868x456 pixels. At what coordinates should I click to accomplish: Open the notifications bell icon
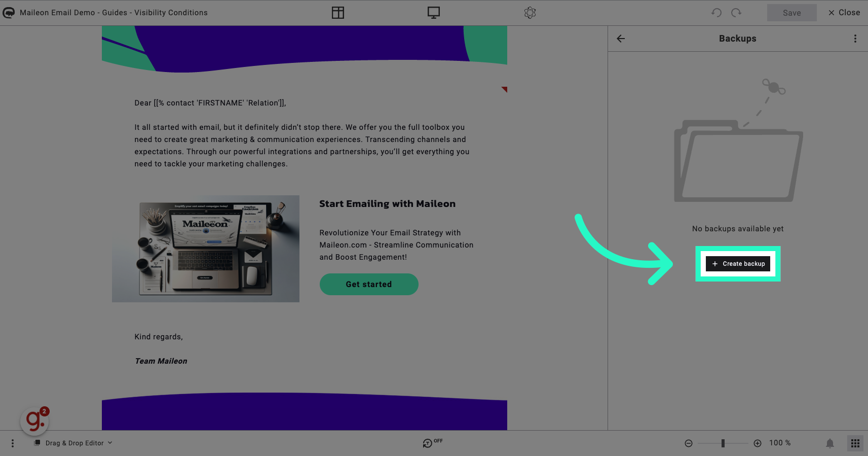830,443
